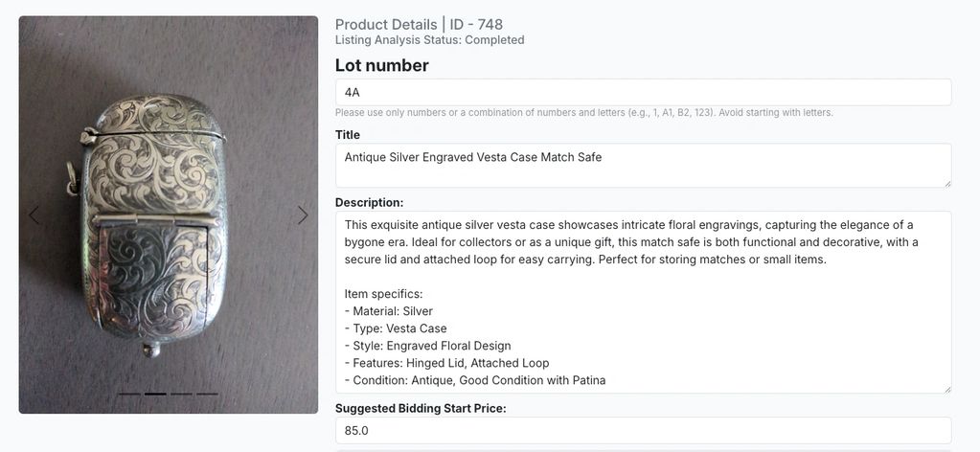Select the first carousel slide indicator
Image resolution: width=980 pixels, height=452 pixels.
point(129,394)
